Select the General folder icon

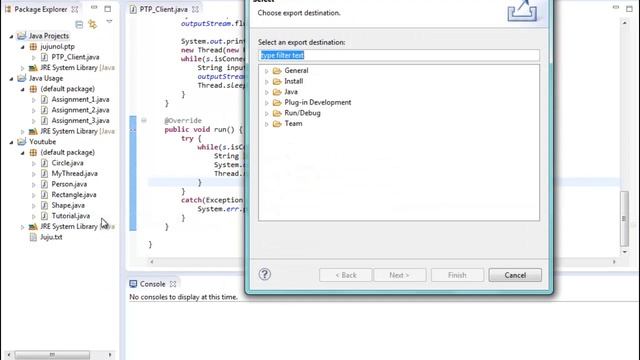click(x=277, y=71)
